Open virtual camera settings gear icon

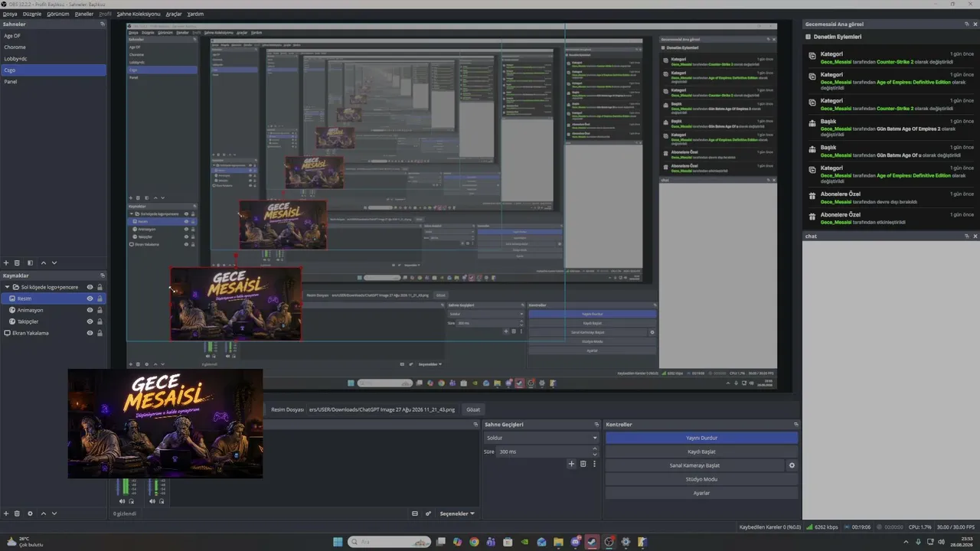(x=792, y=465)
